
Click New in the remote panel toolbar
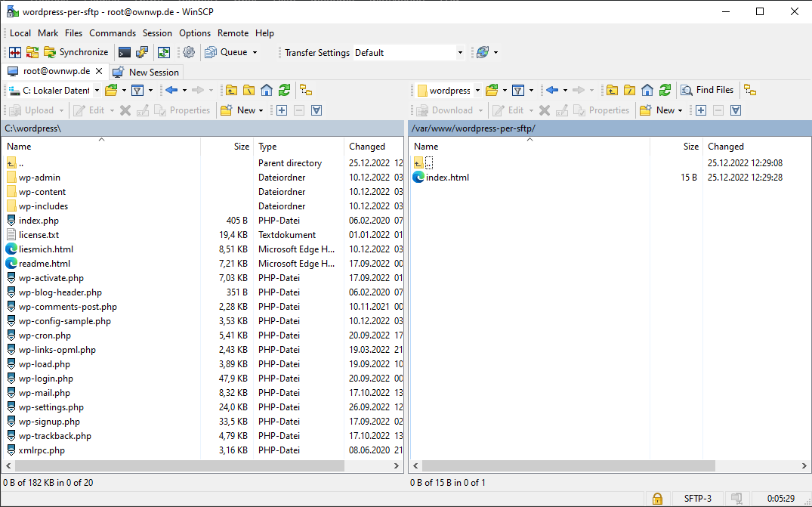[662, 110]
